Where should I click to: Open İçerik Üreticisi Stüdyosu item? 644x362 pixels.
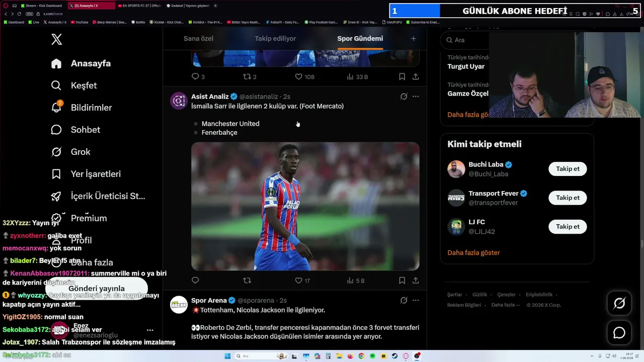pyautogui.click(x=98, y=196)
